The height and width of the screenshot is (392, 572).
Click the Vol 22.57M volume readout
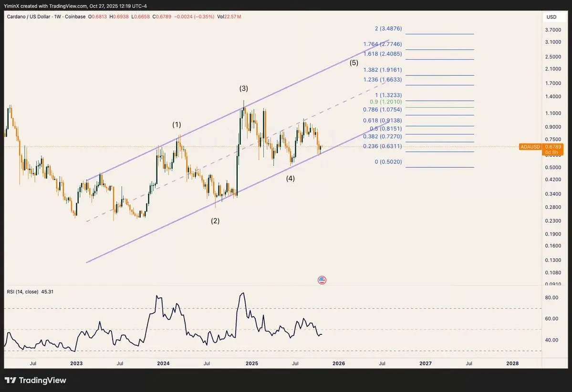click(229, 17)
